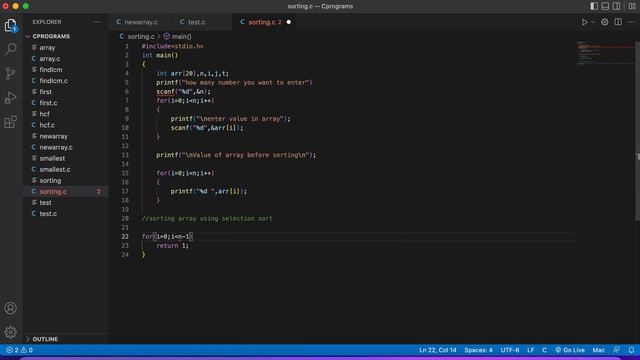Open the Accounts menu icon
The height and width of the screenshot is (360, 640).
coord(11,308)
